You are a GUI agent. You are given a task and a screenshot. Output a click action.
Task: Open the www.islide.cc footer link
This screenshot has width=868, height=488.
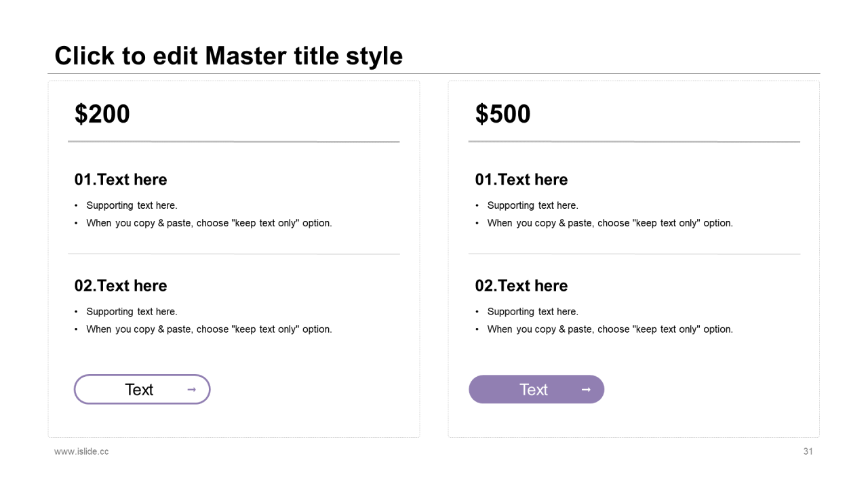81,451
